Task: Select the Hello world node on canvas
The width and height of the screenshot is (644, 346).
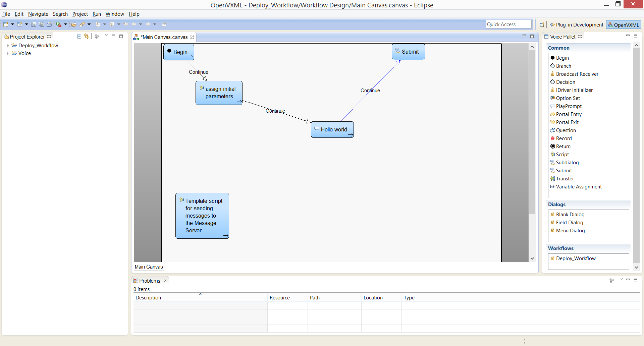Action: point(332,129)
